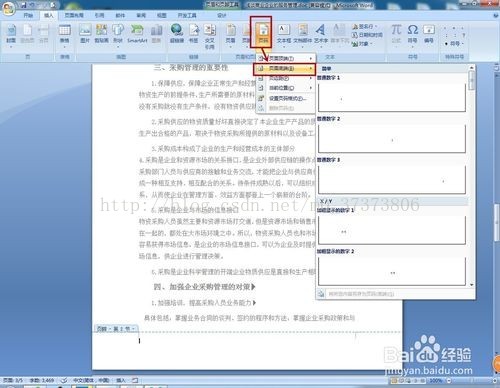
Task: Open the Signature Line (签名行) dropdown
Action: [365, 26]
